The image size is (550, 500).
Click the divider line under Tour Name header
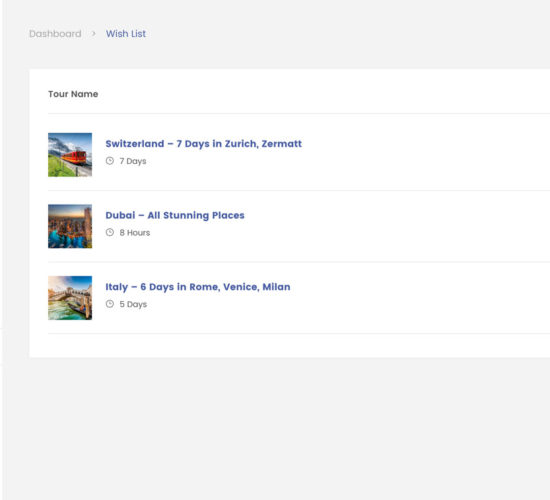click(x=299, y=113)
